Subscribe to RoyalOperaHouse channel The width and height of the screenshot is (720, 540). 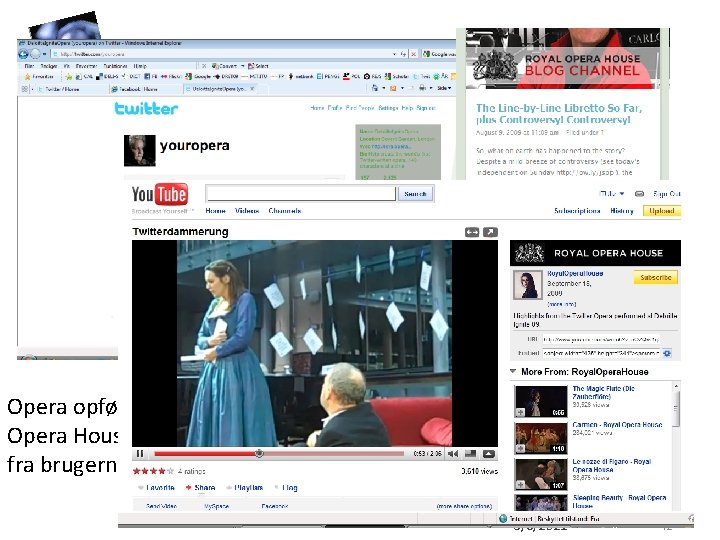pos(656,277)
